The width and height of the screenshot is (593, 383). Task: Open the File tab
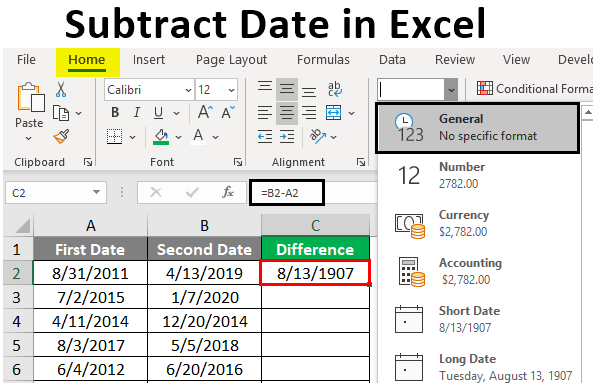coord(26,59)
